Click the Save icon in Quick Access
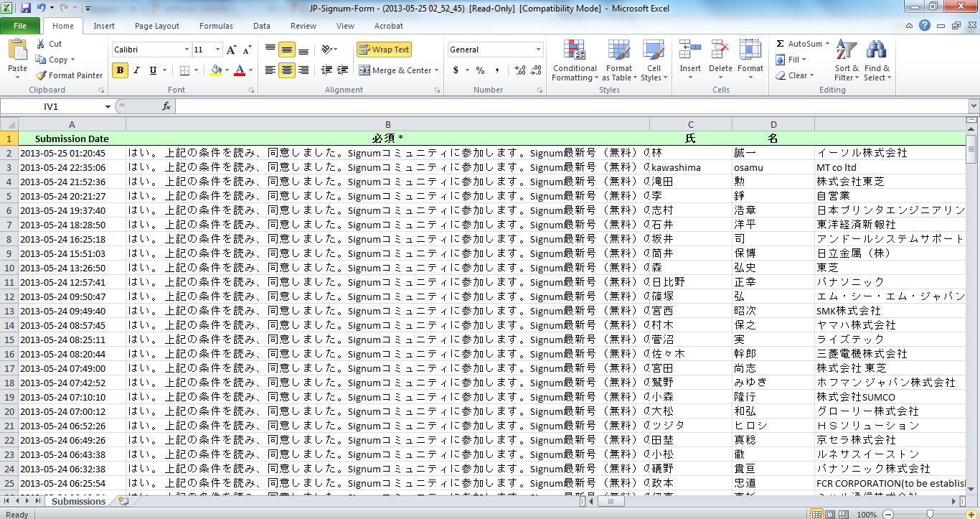 click(x=26, y=9)
